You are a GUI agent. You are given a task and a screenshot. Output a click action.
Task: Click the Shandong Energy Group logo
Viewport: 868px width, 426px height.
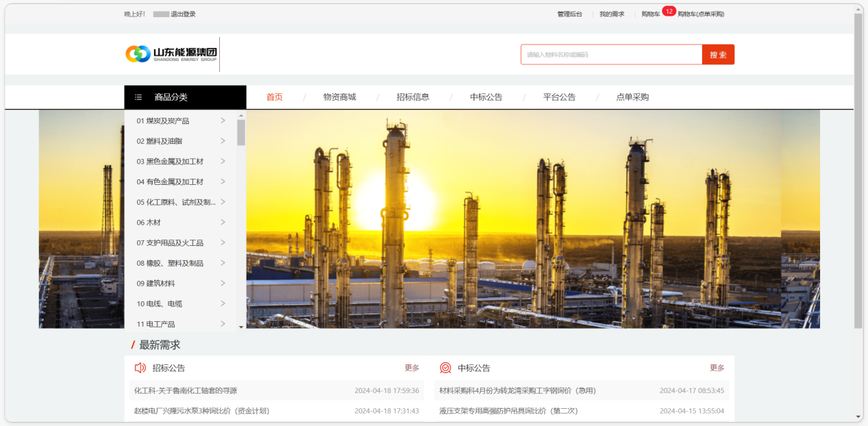point(171,54)
